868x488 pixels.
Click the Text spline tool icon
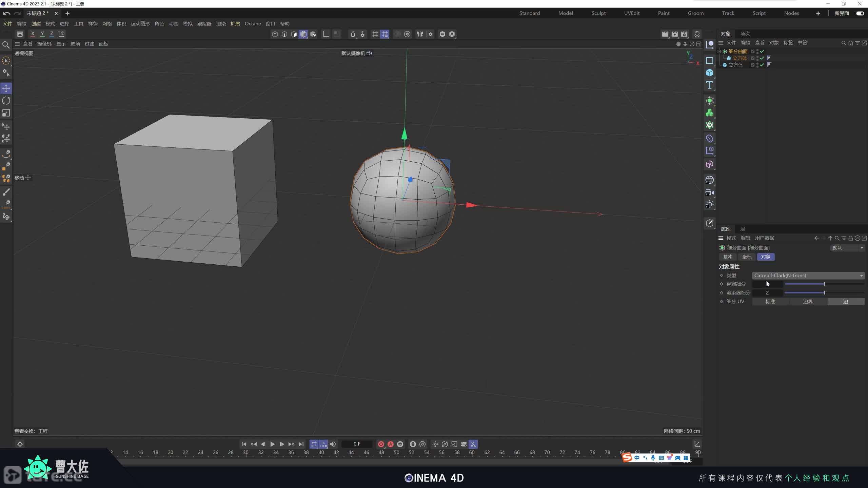click(709, 85)
